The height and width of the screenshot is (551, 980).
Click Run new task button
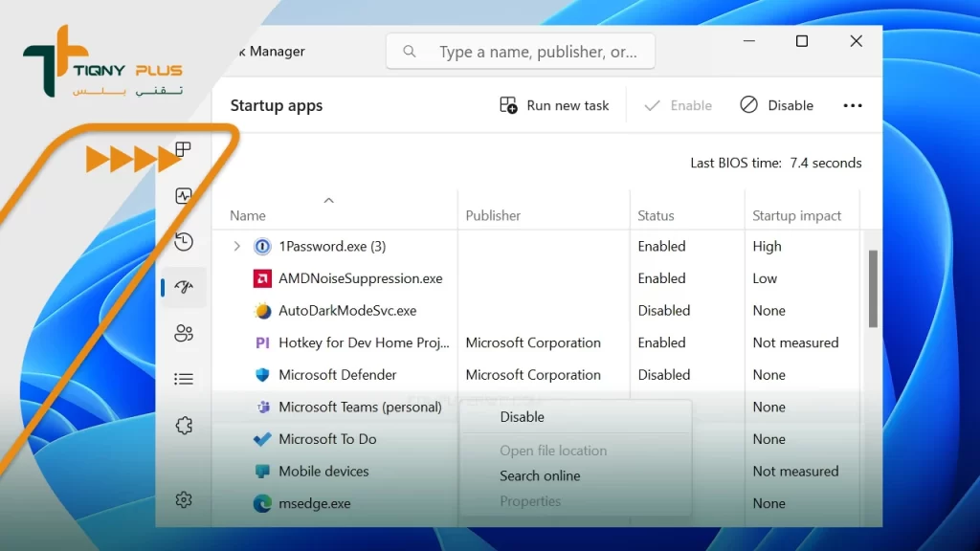pos(554,105)
